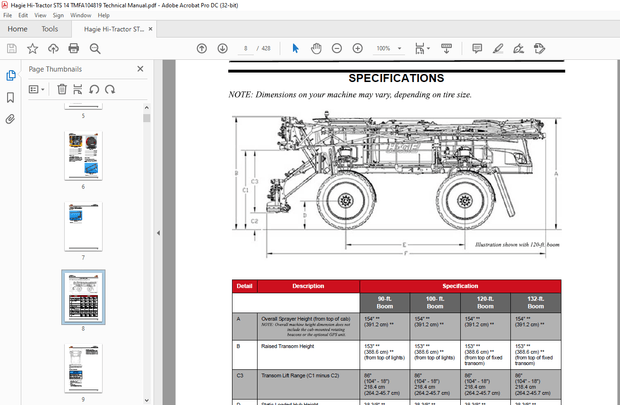
Task: Click the 'Raised Transom Height' table cell
Action: (308, 355)
